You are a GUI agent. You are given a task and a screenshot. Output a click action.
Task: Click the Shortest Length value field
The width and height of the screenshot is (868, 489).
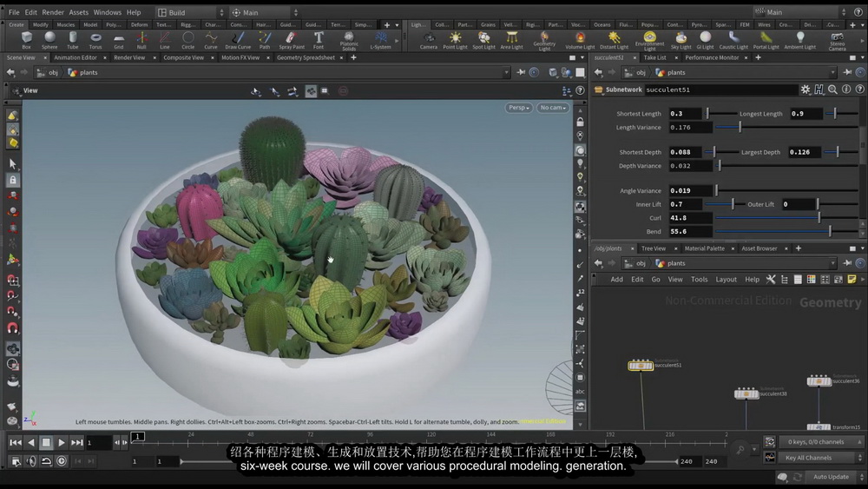[x=684, y=114]
